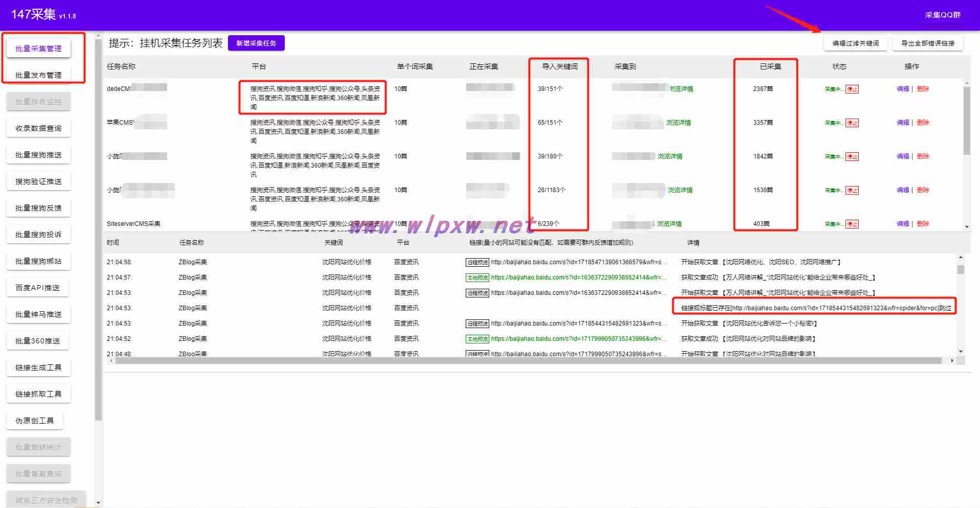Open 浏览详情 for the 苹果CMS task
The image size is (980, 508).
[x=678, y=123]
